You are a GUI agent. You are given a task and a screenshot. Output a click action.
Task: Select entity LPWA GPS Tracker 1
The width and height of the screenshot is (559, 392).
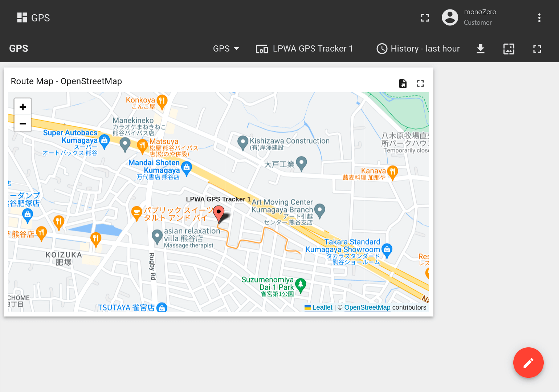pos(305,49)
